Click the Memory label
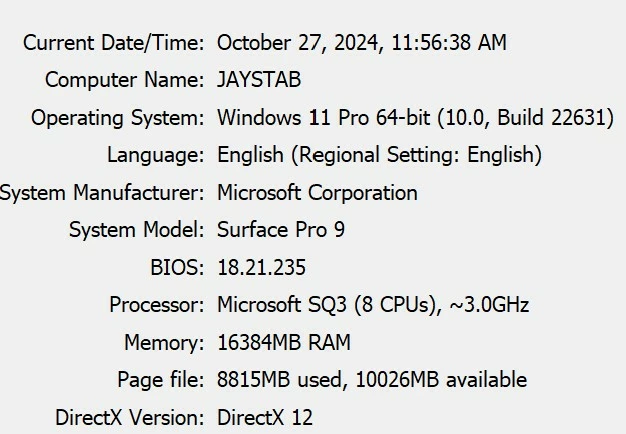Screen dimensions: 626x434 [164, 343]
